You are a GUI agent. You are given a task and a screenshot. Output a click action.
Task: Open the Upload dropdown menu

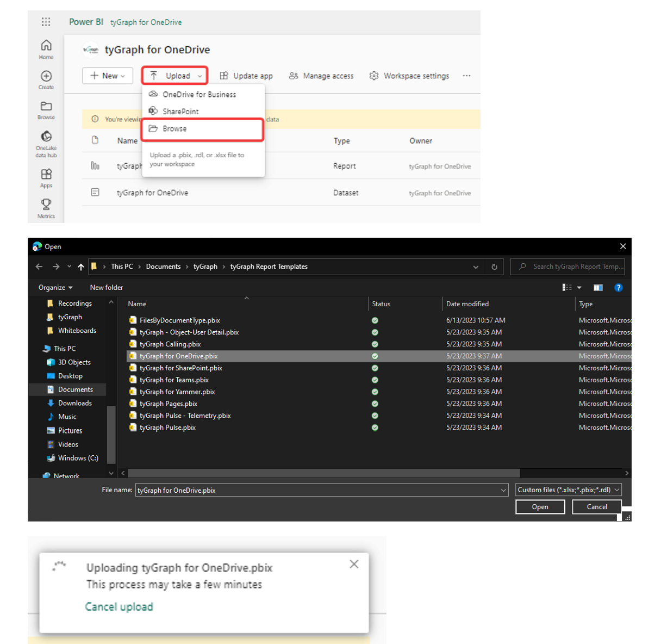[175, 76]
